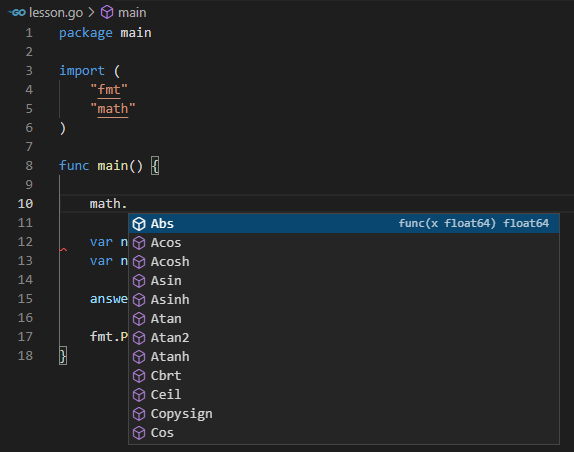The width and height of the screenshot is (574, 452).
Task: Click the function icon next to Abs
Action: [x=139, y=224]
